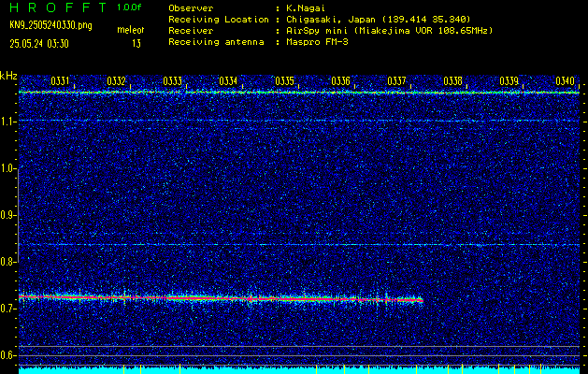This screenshot has height=374, width=588.
Task: Click the red signal trace near 0.72 kHz
Action: 222,298
